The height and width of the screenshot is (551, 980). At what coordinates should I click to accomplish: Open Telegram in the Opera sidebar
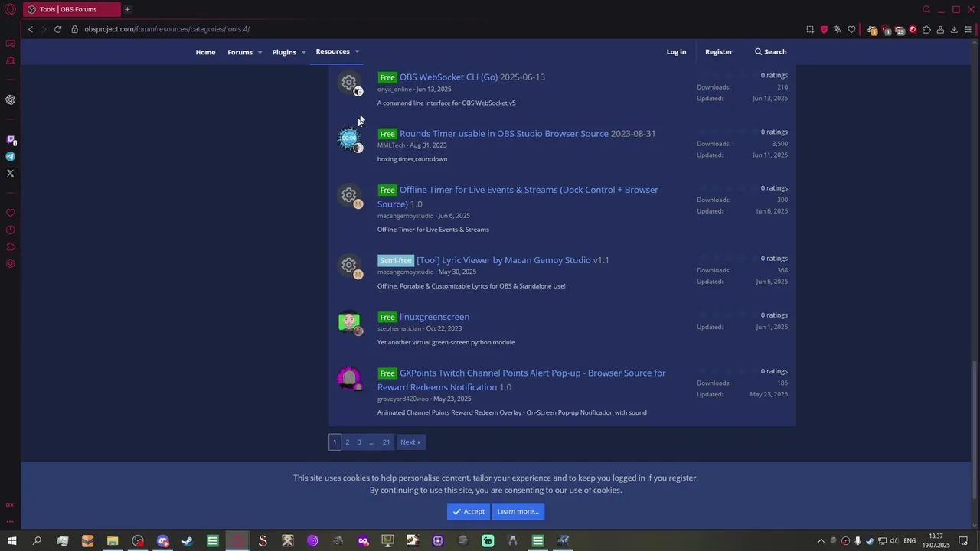[10, 156]
